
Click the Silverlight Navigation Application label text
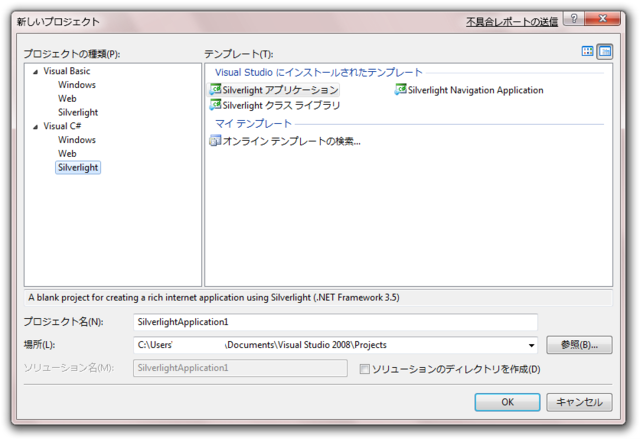coord(476,90)
